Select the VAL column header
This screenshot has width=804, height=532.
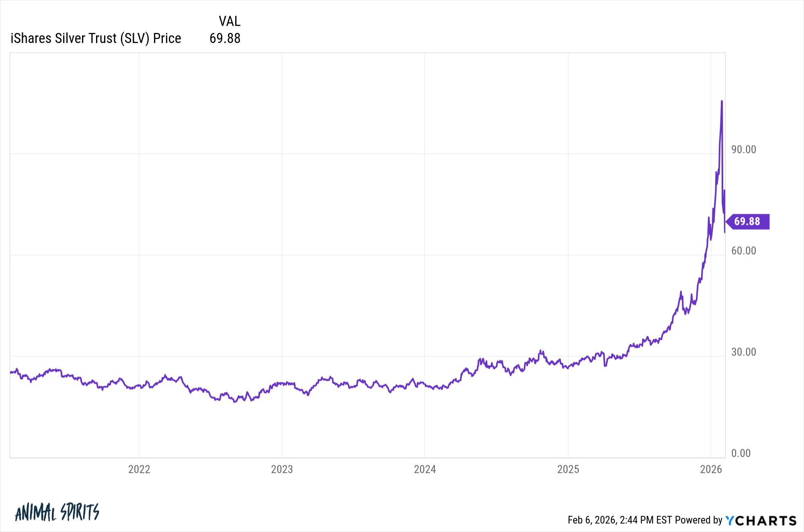(x=230, y=21)
